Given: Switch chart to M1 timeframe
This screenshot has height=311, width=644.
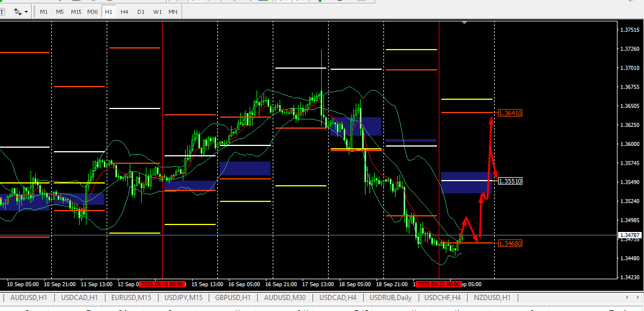Looking at the screenshot, I should (x=44, y=12).
